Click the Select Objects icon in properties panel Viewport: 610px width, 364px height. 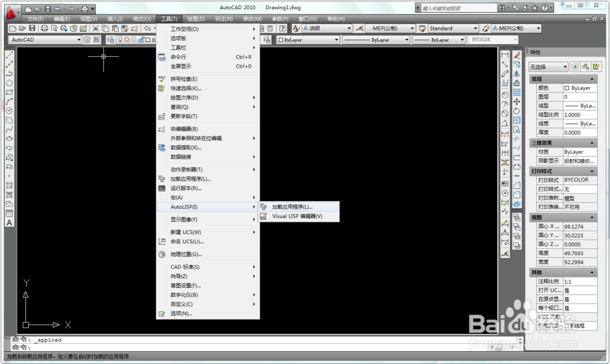pos(586,67)
